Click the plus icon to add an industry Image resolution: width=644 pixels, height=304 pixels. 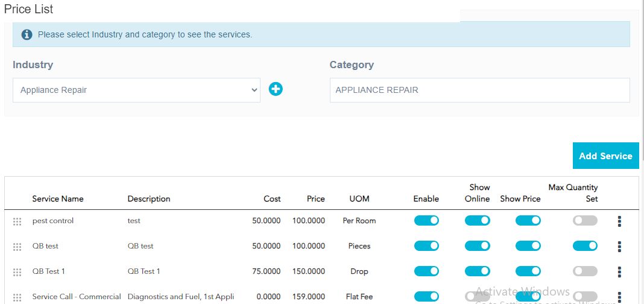pos(276,89)
